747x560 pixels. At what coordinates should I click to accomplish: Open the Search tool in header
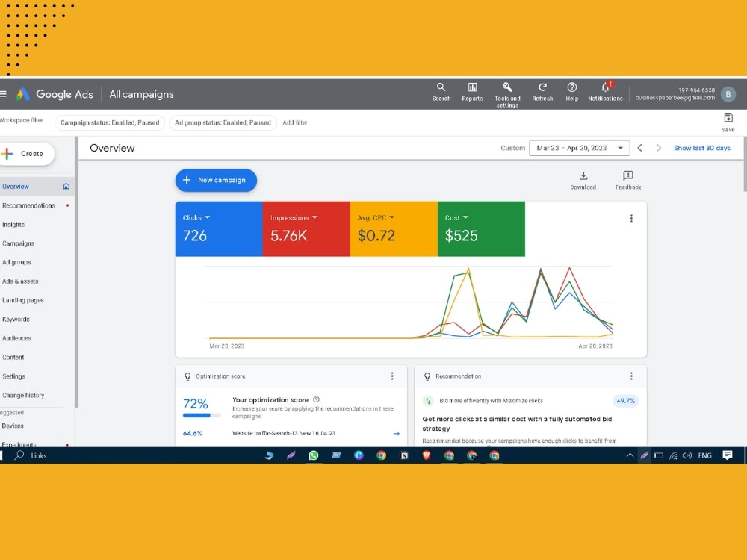click(x=441, y=92)
